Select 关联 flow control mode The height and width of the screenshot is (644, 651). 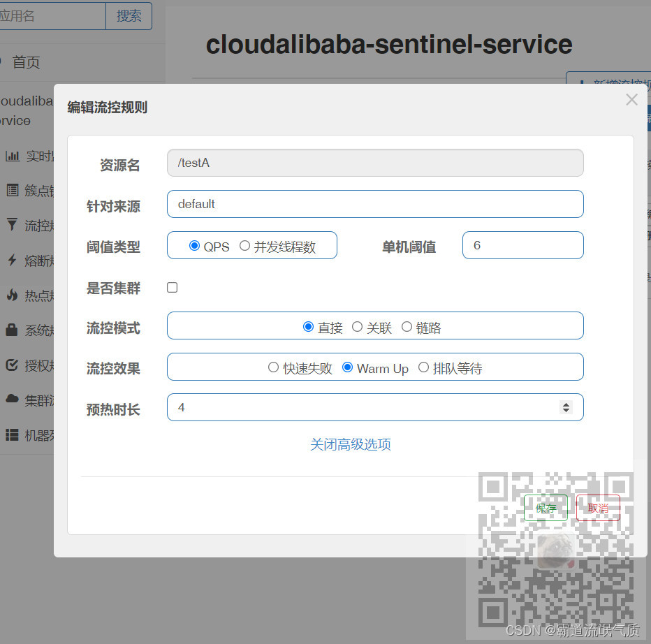(357, 326)
